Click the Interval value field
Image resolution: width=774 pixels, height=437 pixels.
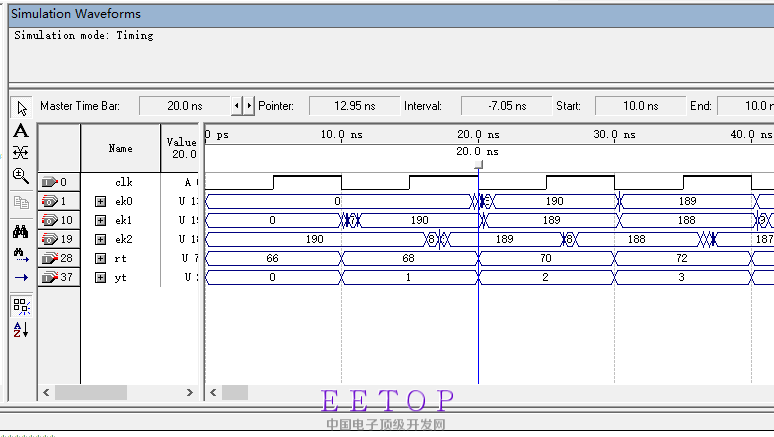click(506, 106)
